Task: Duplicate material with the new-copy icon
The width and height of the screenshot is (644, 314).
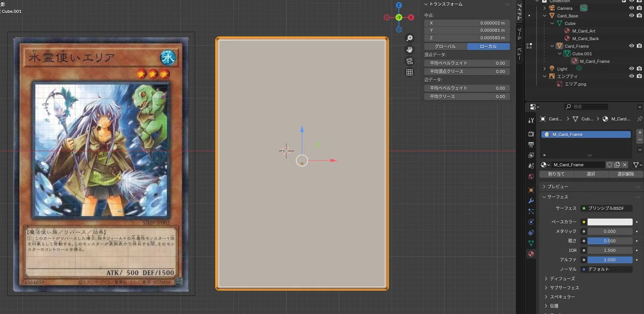Action: [617, 165]
